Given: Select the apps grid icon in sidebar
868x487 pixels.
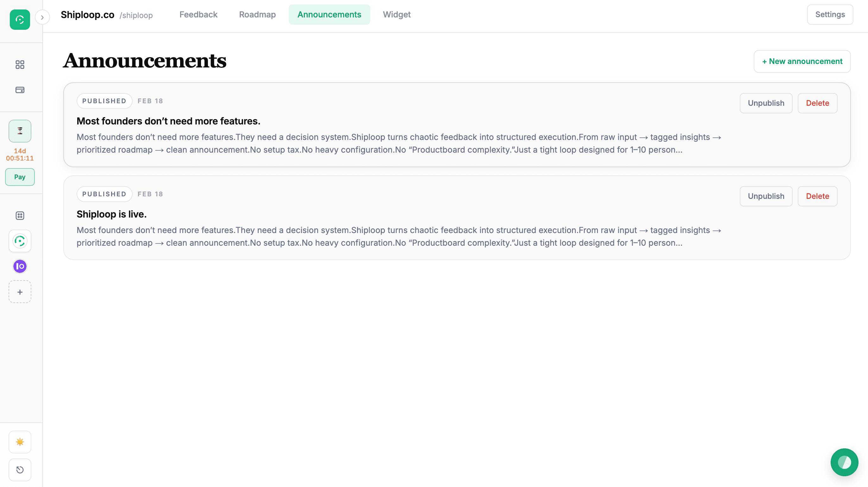Looking at the screenshot, I should (20, 215).
